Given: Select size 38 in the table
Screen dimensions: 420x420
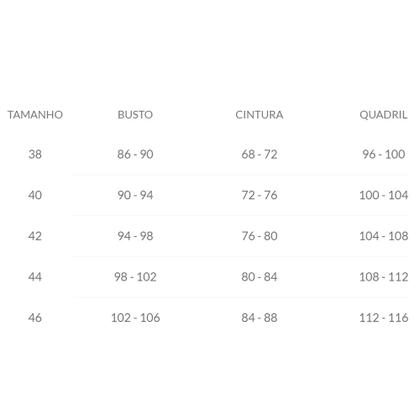Looking at the screenshot, I should point(35,154).
